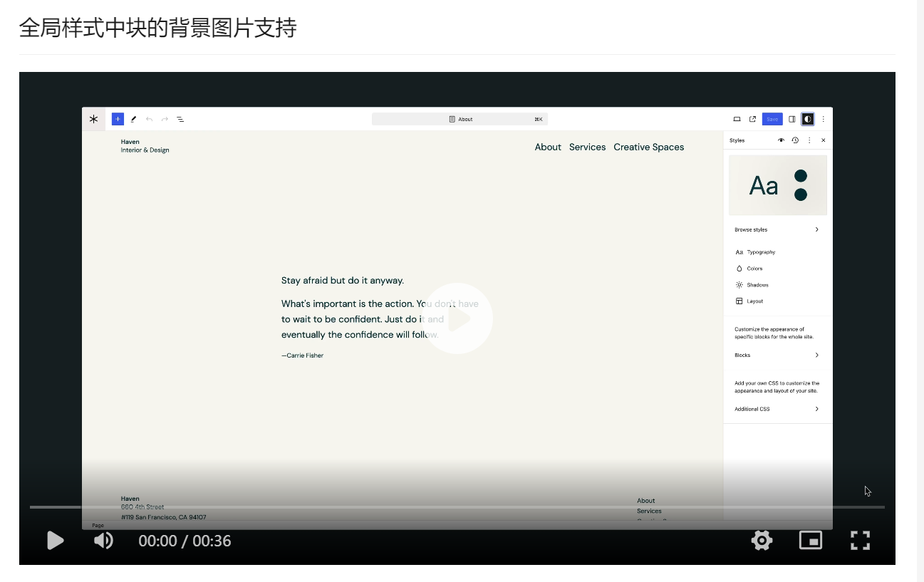
Task: Open the Services navigation menu item
Action: (587, 147)
